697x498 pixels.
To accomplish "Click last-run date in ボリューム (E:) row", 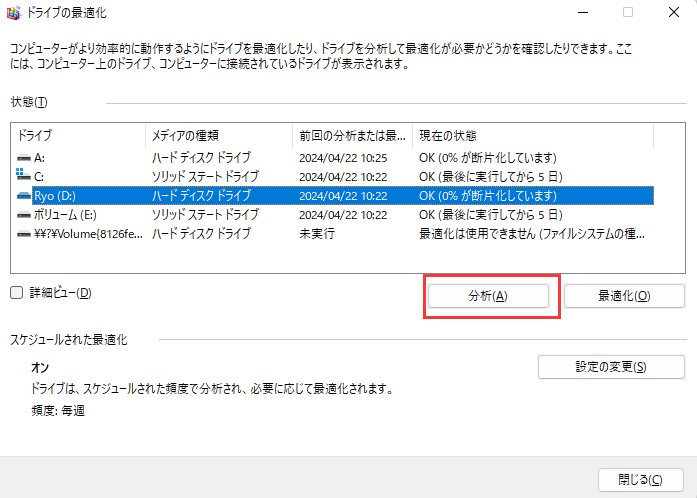I will (343, 215).
